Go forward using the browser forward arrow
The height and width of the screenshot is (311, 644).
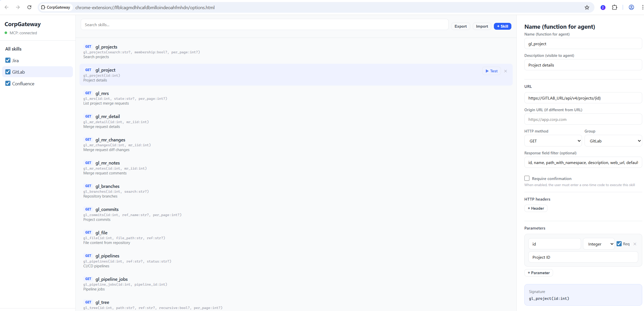[18, 7]
